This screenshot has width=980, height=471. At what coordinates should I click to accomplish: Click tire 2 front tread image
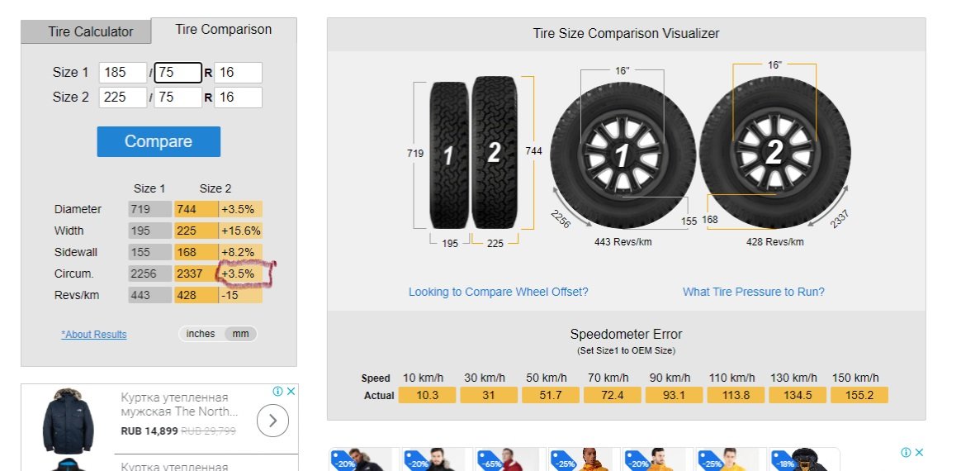point(494,152)
